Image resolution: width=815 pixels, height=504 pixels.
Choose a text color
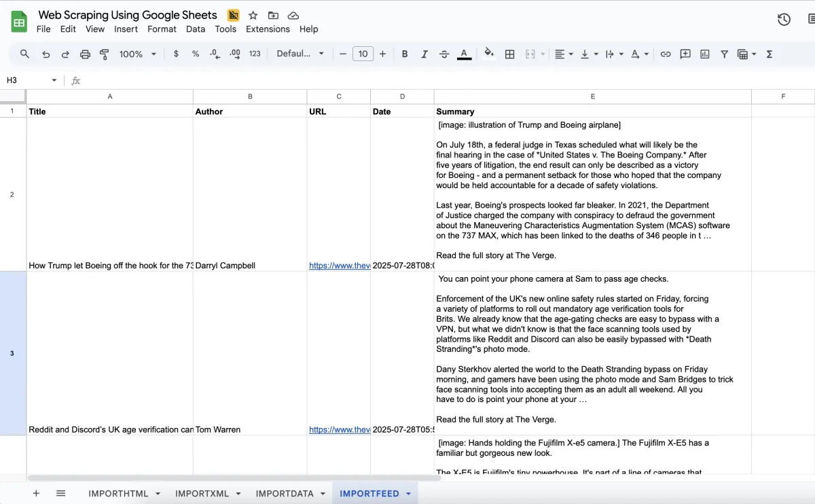click(x=465, y=54)
